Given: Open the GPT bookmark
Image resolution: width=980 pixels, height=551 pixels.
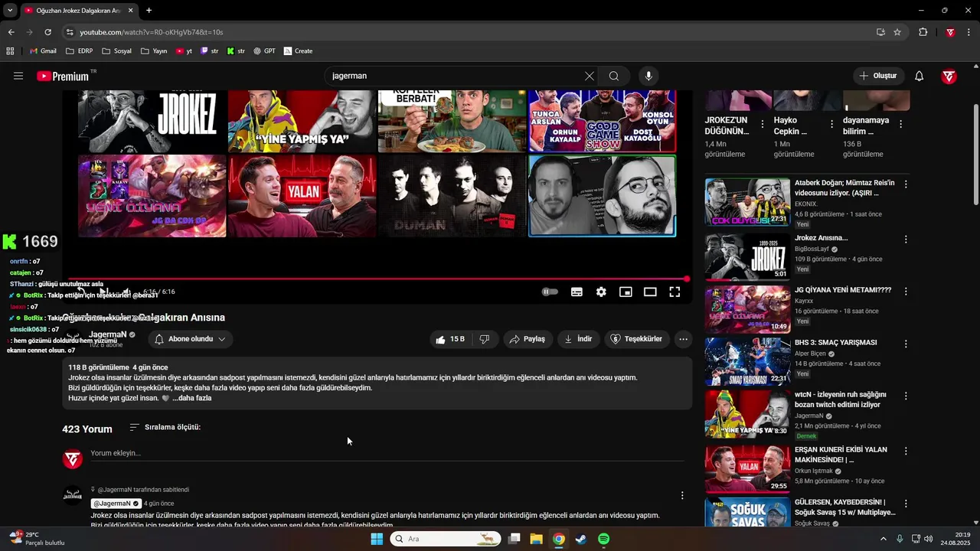Looking at the screenshot, I should 264,51.
